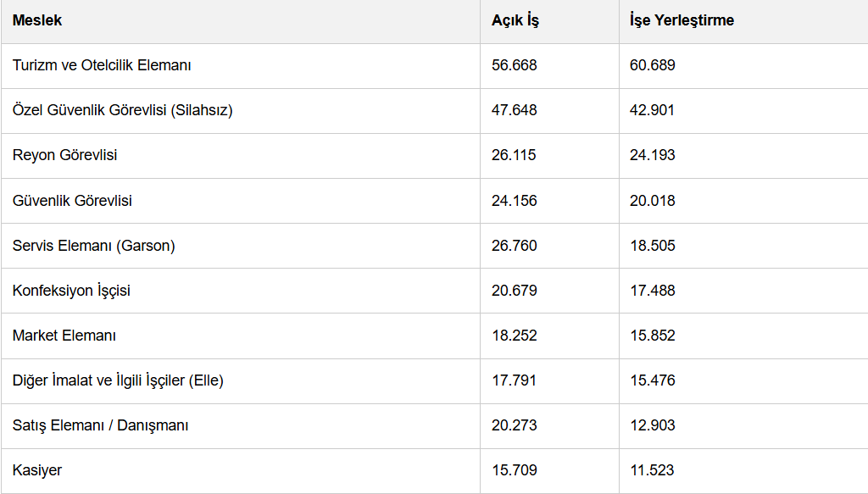
Task: Click the 26.760 value for Garson
Action: 515,246
